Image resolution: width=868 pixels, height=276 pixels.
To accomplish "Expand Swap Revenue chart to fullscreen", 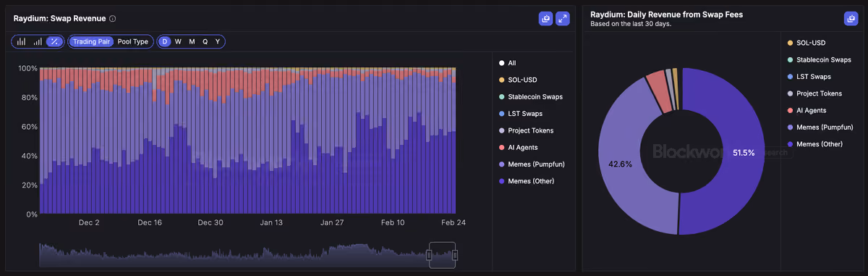I will [x=563, y=19].
